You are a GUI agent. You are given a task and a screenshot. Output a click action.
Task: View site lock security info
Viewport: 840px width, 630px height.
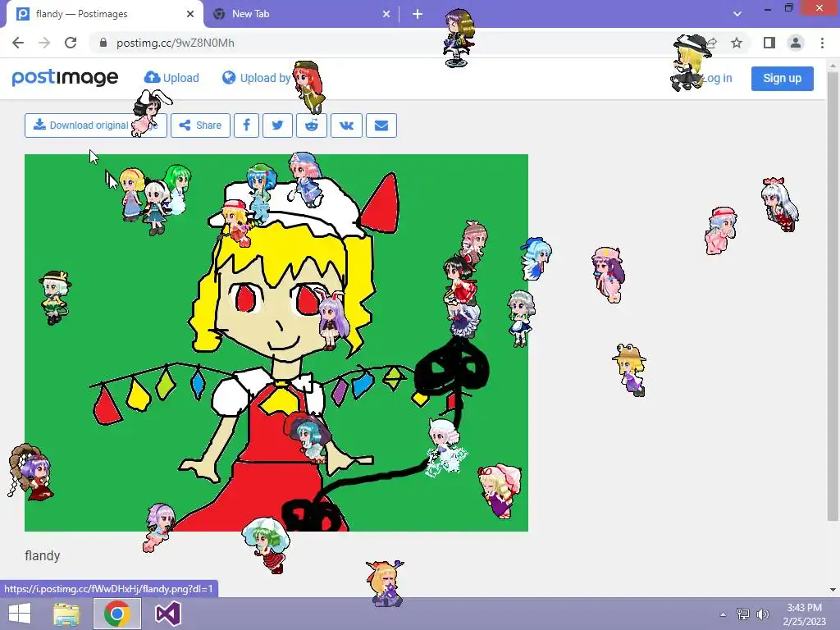[x=103, y=43]
